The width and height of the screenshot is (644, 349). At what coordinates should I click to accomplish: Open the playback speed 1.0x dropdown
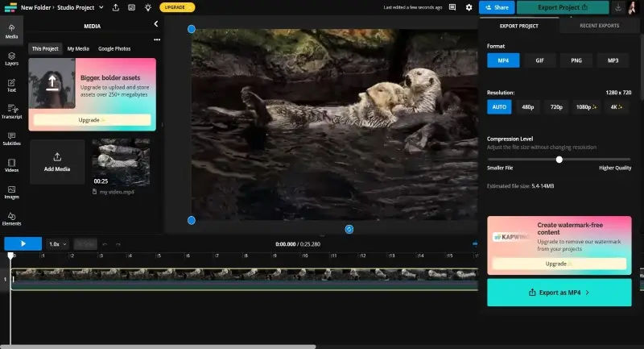[57, 244]
